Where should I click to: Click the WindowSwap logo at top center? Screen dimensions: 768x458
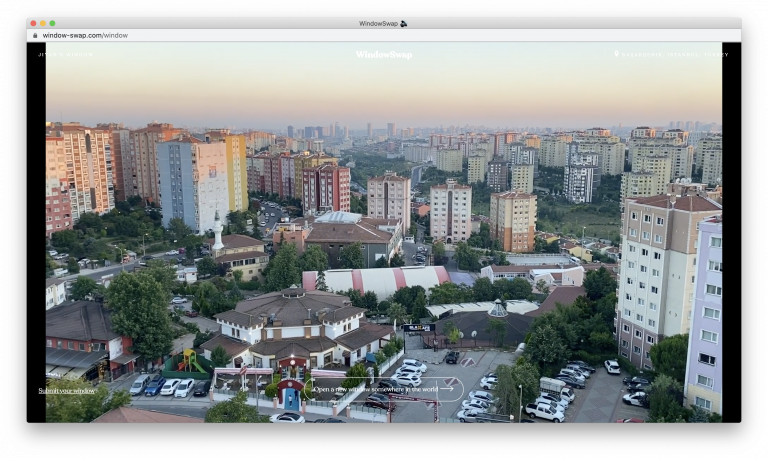pos(383,55)
